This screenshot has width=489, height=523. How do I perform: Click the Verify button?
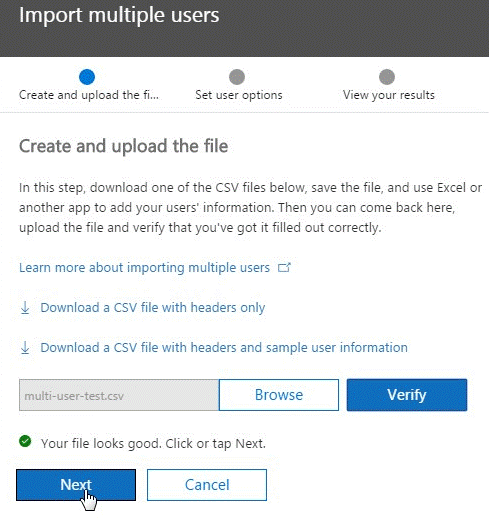[x=407, y=395]
